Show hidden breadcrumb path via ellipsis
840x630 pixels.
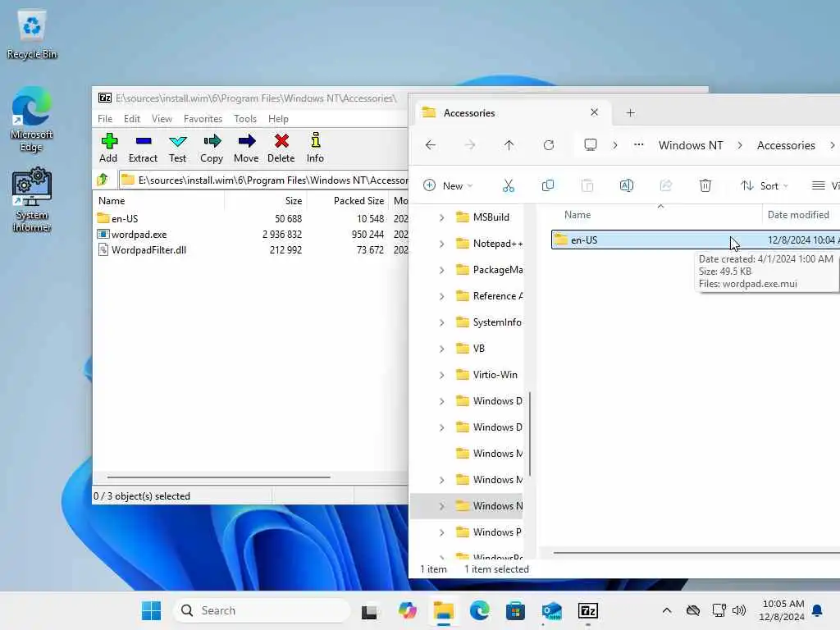click(638, 145)
